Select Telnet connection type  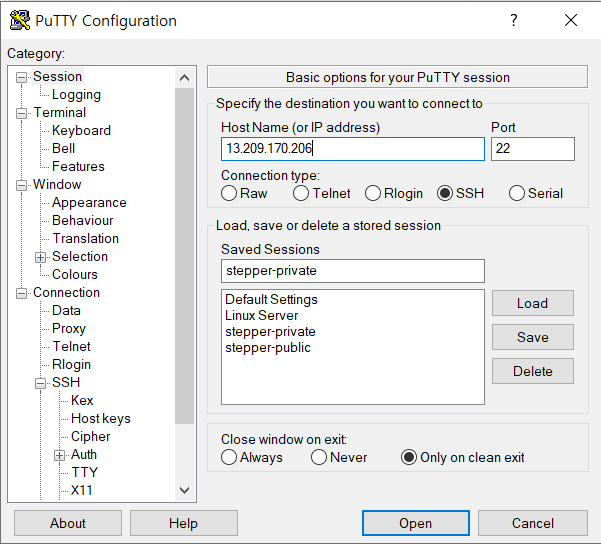point(322,193)
